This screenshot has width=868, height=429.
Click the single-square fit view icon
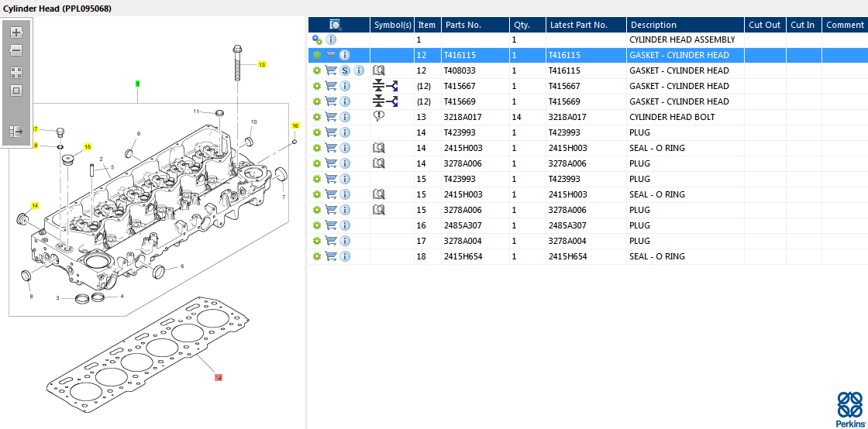(16, 91)
